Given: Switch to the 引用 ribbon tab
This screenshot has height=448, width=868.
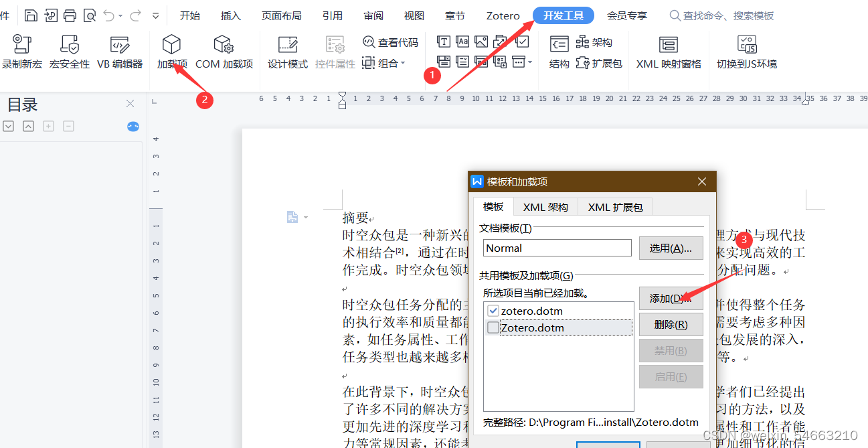Looking at the screenshot, I should (333, 15).
